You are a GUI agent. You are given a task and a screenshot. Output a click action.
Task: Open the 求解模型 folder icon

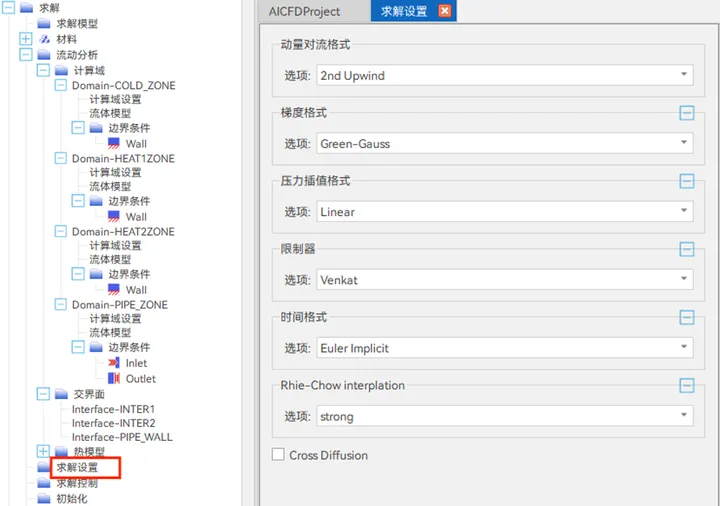coord(44,23)
